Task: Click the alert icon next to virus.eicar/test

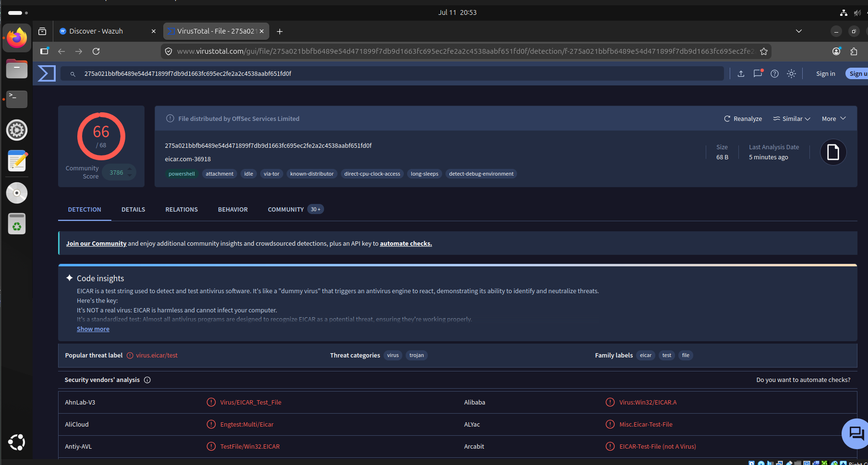Action: (x=130, y=356)
